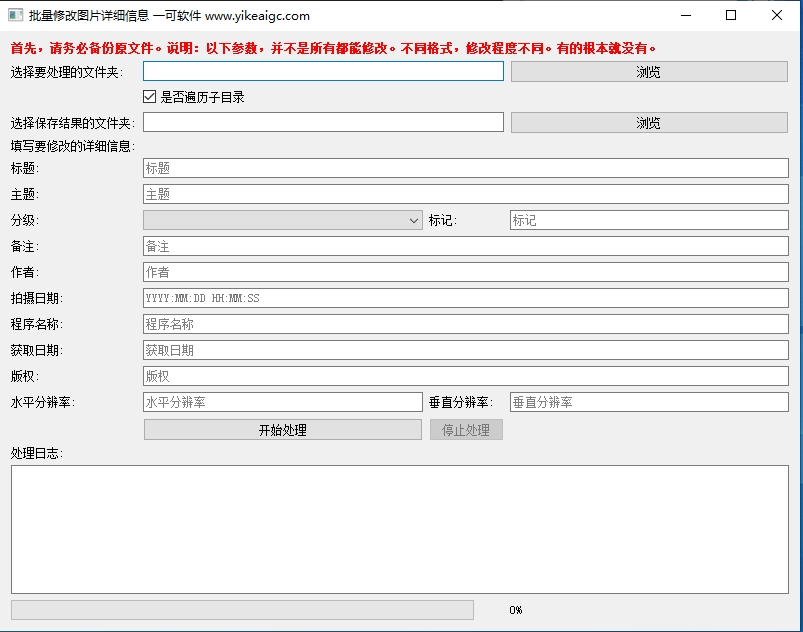Click the 选择要处理的文件夹 label
The height and width of the screenshot is (632, 803).
coord(67,72)
